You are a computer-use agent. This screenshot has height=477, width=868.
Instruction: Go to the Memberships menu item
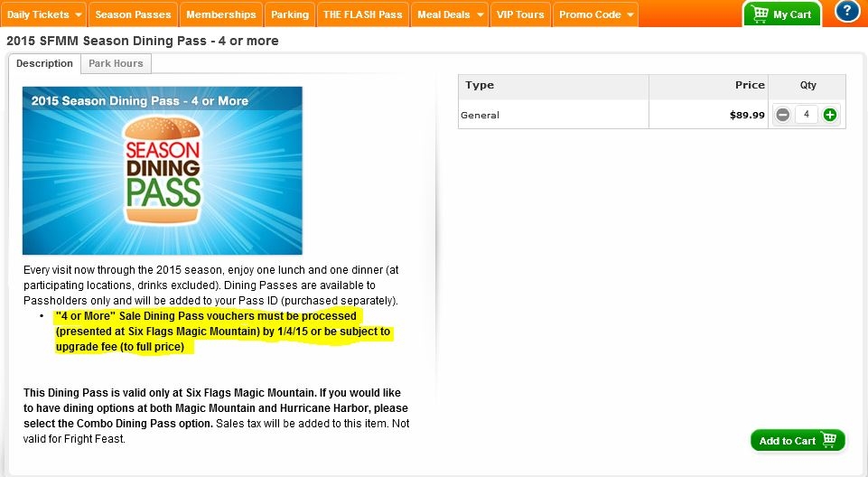221,14
